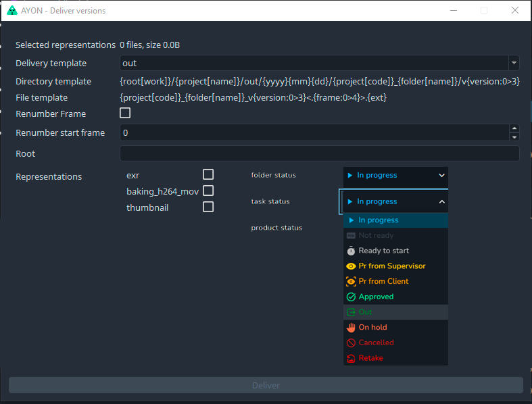Click the On hold hand icon
This screenshot has width=532, height=404.
[x=351, y=328]
